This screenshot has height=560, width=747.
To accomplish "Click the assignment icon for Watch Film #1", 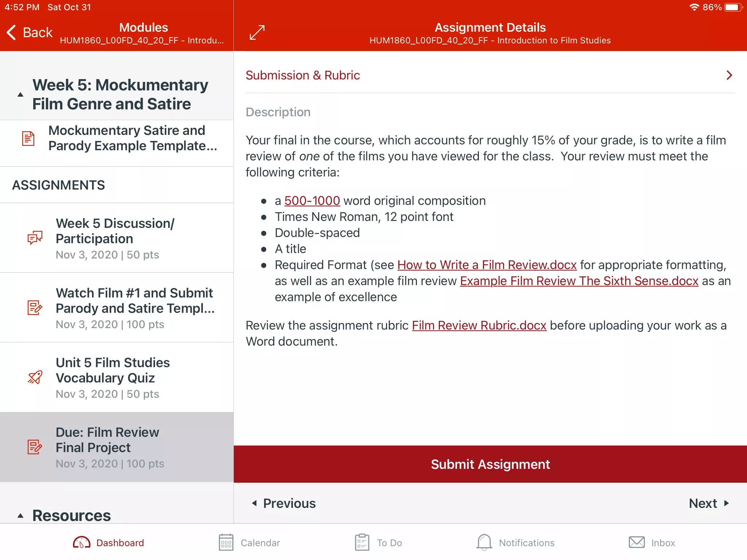I will [x=35, y=308].
